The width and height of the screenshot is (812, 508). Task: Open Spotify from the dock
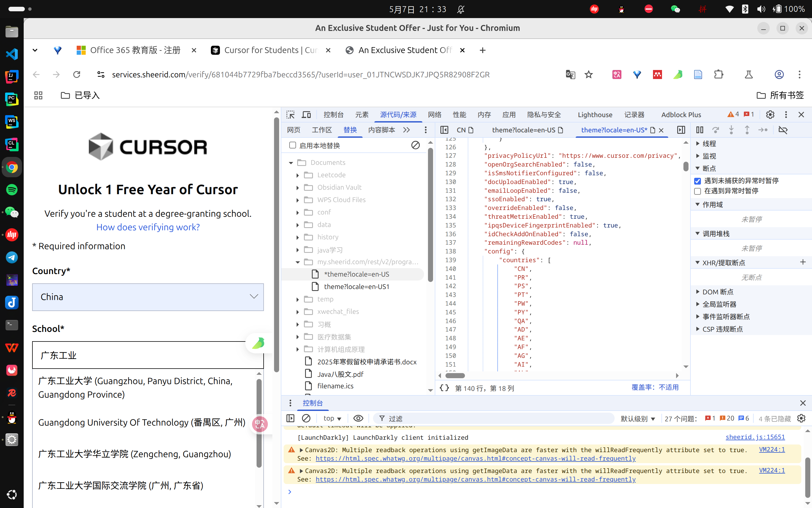(x=12, y=190)
